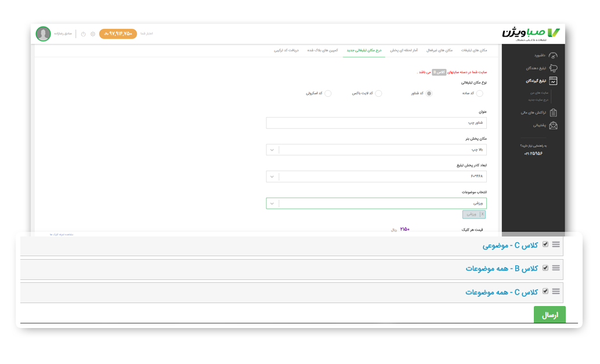Open the مکان های غیرفعال tab
This screenshot has width=600, height=364.
[x=439, y=50]
